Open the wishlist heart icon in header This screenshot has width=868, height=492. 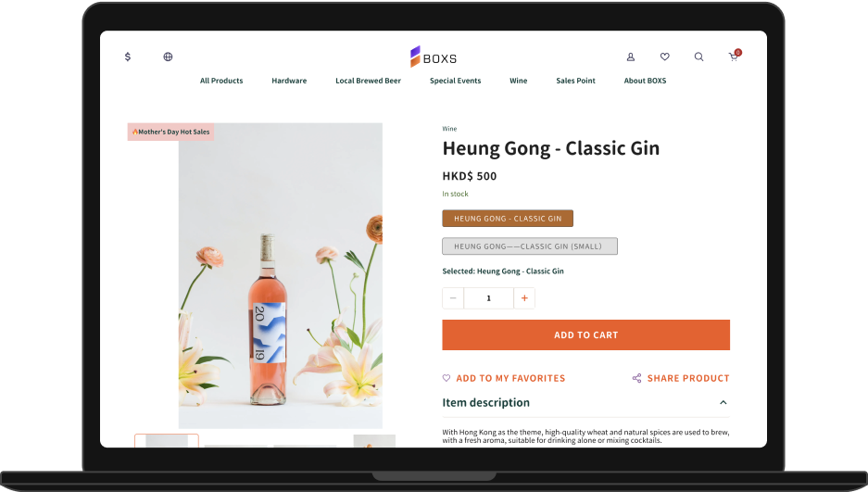tap(665, 57)
